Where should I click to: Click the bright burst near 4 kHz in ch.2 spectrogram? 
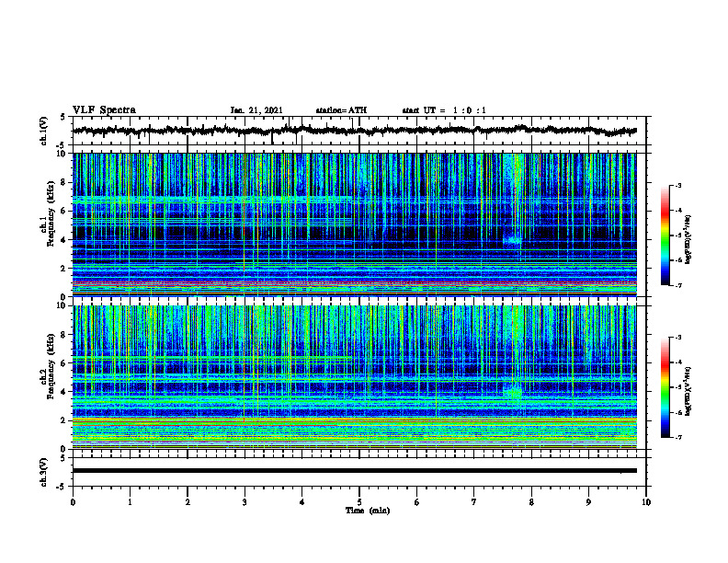click(x=513, y=393)
